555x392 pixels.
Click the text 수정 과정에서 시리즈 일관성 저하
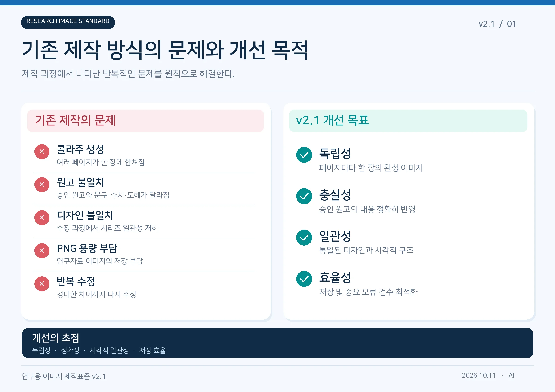[x=108, y=228]
